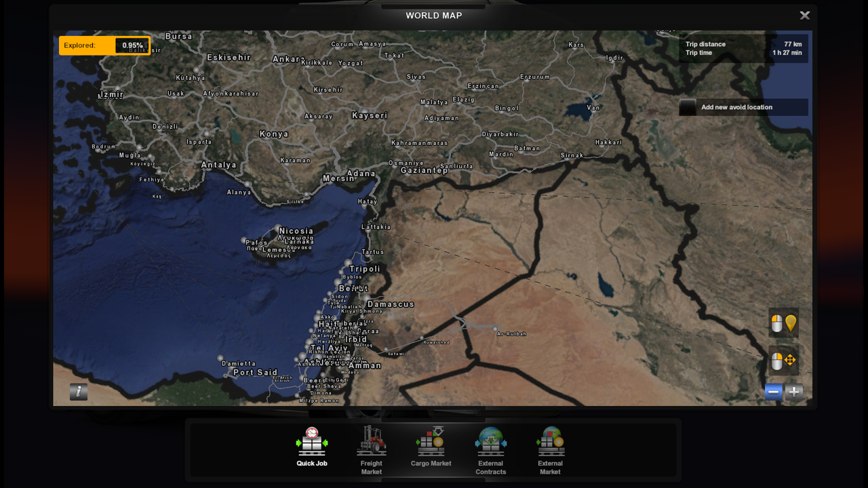Viewport: 868px width, 488px height.
Task: Toggle the avoid location black box
Action: [688, 107]
